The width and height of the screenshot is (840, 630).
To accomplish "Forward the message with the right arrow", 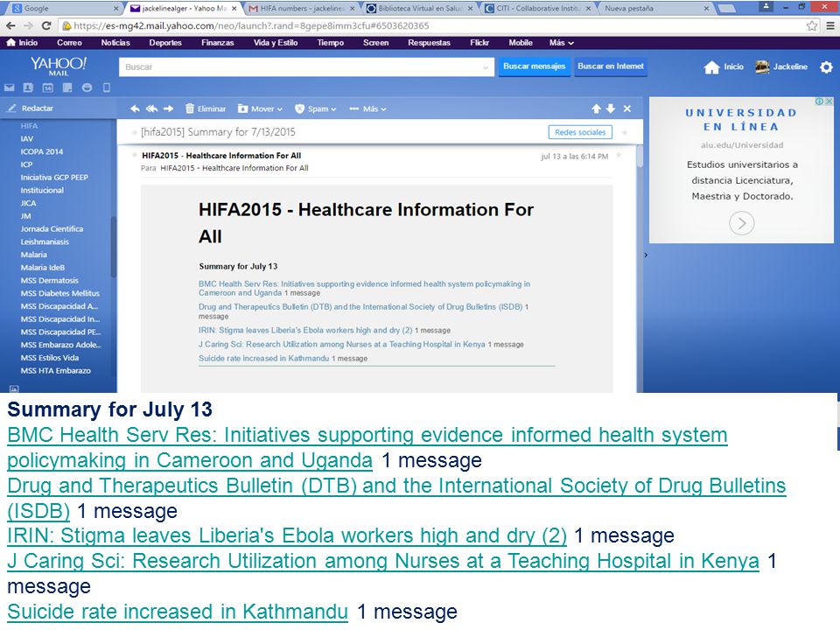I will click(x=169, y=108).
